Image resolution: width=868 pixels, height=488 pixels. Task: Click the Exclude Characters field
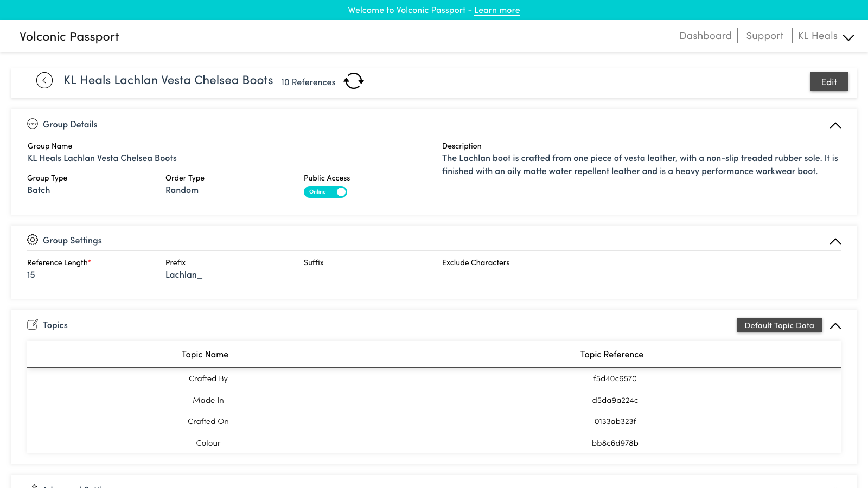(x=538, y=275)
